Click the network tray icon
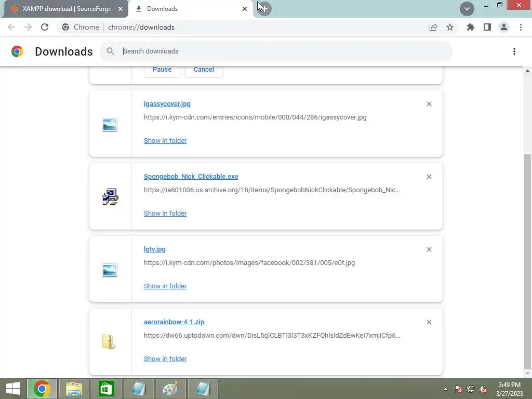532x399 pixels. pos(471,389)
